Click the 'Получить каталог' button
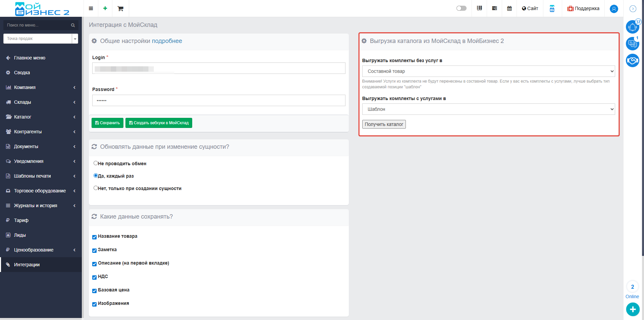This screenshot has width=644, height=320. coord(384,124)
